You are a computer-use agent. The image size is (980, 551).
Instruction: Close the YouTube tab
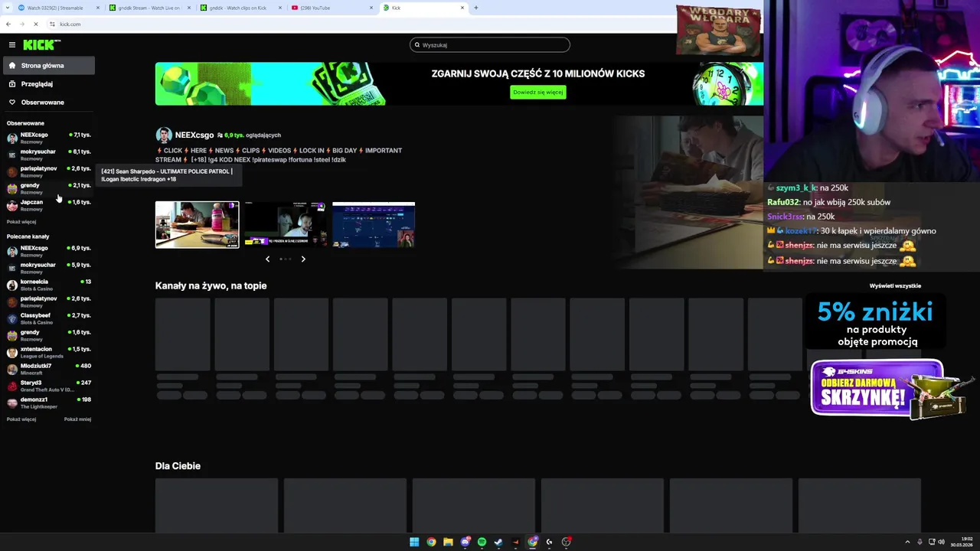pos(371,8)
